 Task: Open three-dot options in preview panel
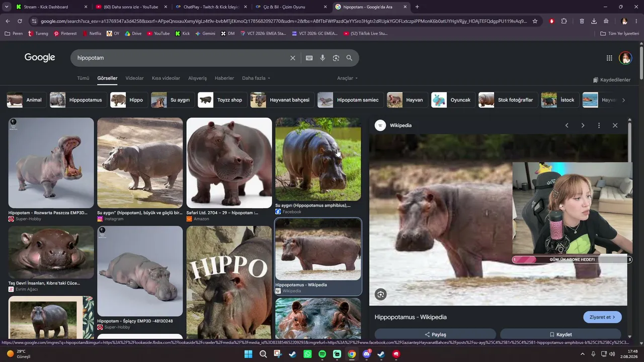pos(599,125)
